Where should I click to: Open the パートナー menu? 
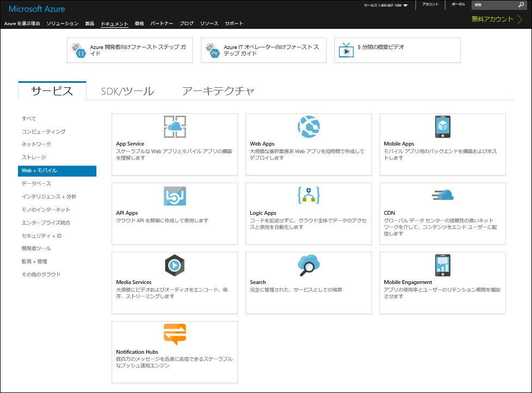coord(162,23)
